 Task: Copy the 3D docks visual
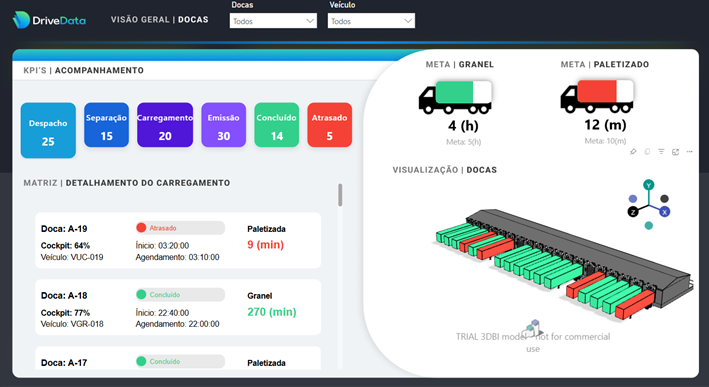coord(647,152)
